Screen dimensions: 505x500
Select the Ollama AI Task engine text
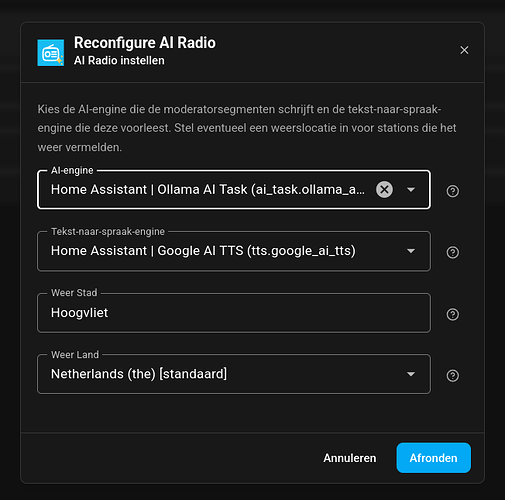(x=208, y=190)
